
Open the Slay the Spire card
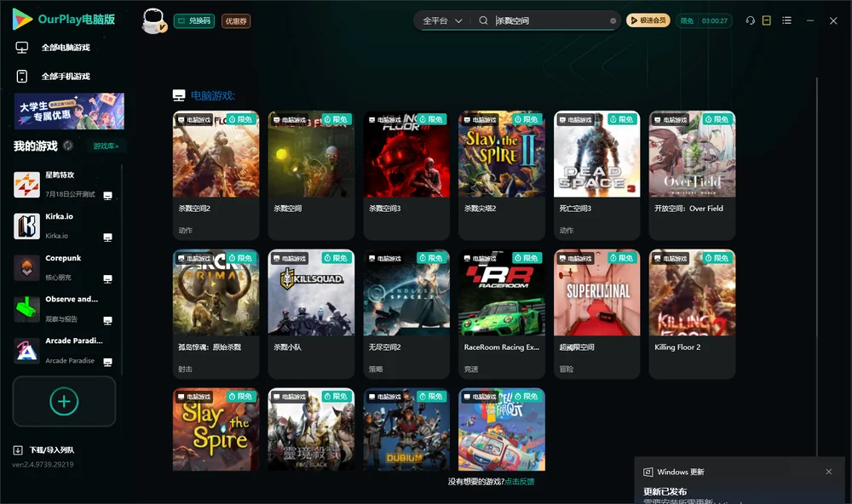pyautogui.click(x=216, y=429)
